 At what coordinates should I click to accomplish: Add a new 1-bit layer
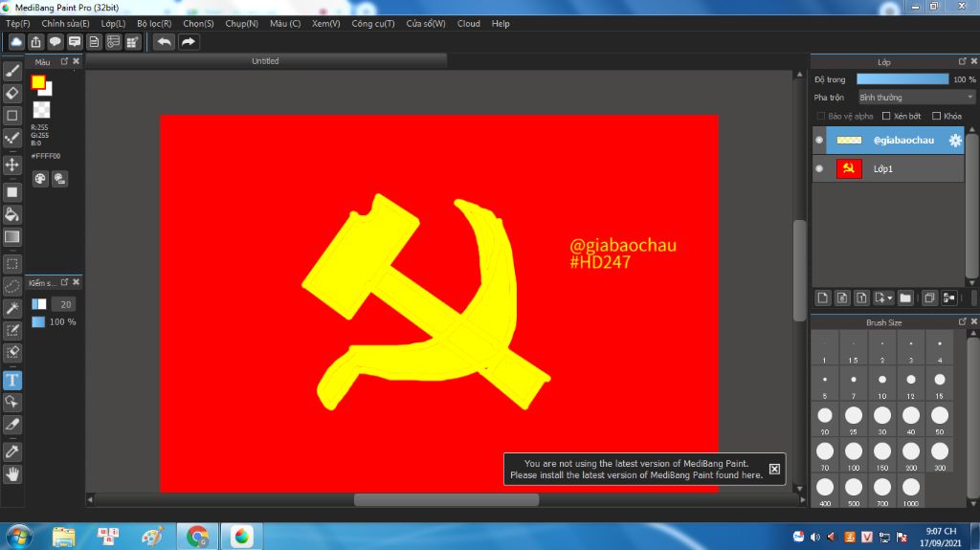point(861,298)
